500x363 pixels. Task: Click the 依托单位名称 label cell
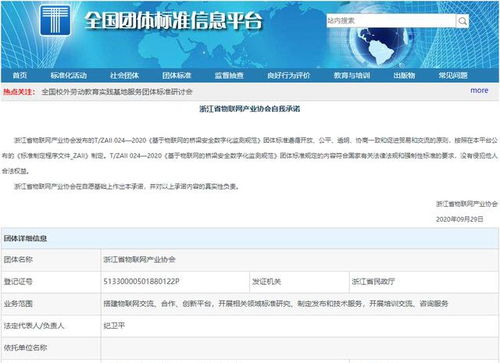51,348
